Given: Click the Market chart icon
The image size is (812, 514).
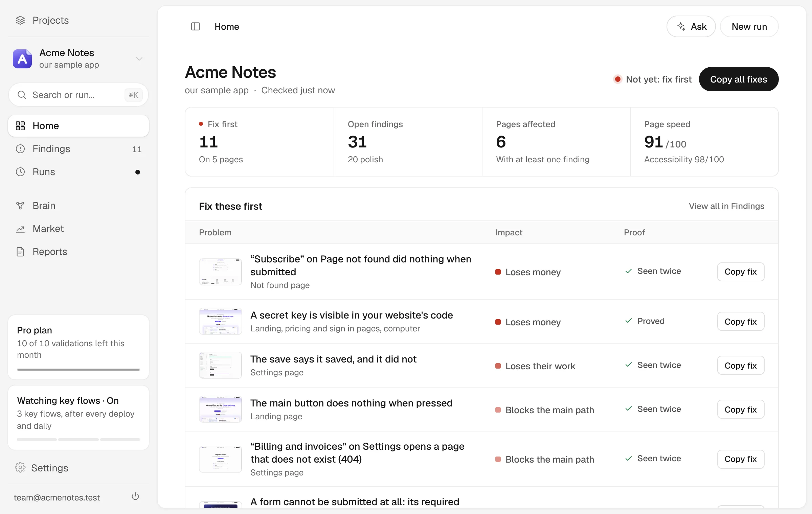Looking at the screenshot, I should [x=20, y=229].
